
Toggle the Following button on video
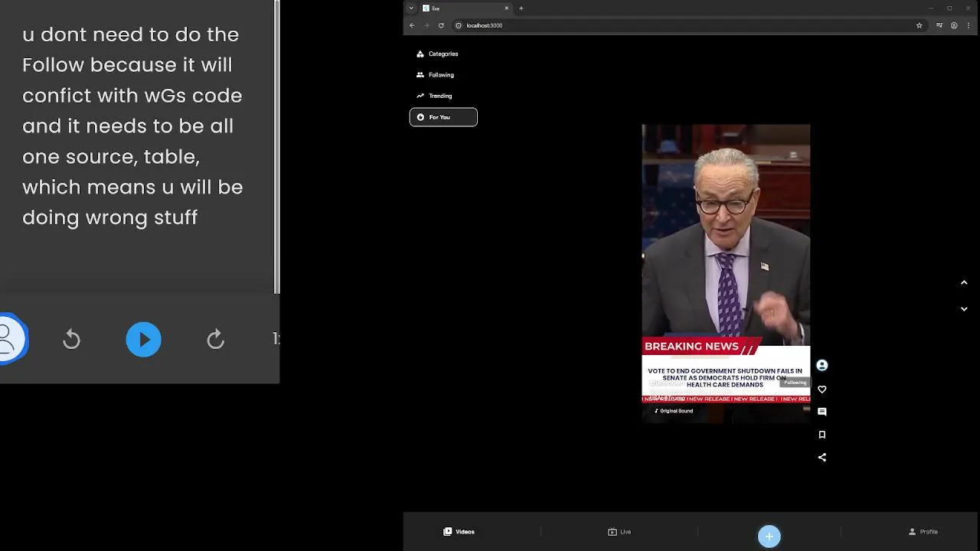click(795, 383)
